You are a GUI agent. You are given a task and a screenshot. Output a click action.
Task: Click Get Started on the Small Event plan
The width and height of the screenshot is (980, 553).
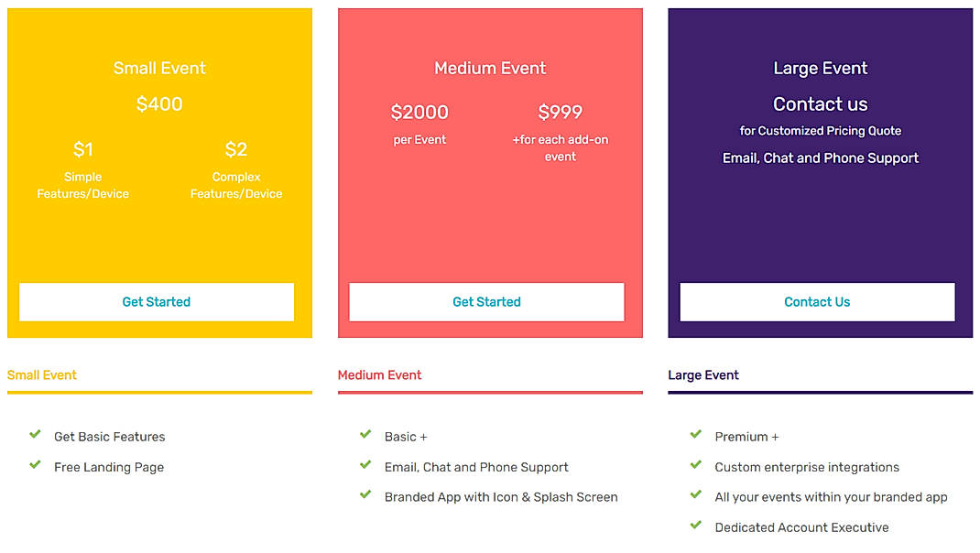pos(156,301)
